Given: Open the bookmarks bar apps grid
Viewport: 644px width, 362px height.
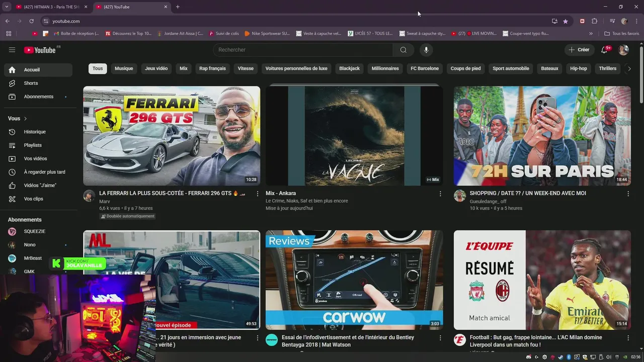Looking at the screenshot, I should 9,34.
